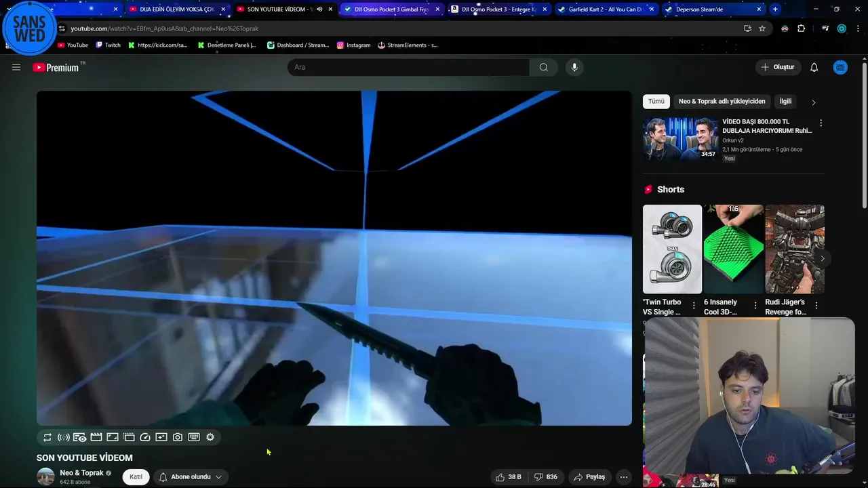Open the notifications bell in the header
The height and width of the screenshot is (488, 868).
pos(814,67)
